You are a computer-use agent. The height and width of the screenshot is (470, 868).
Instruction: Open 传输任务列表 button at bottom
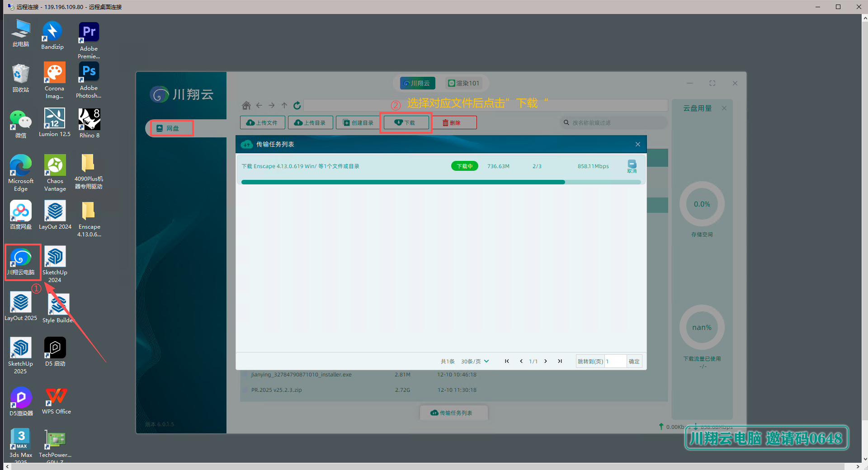454,413
